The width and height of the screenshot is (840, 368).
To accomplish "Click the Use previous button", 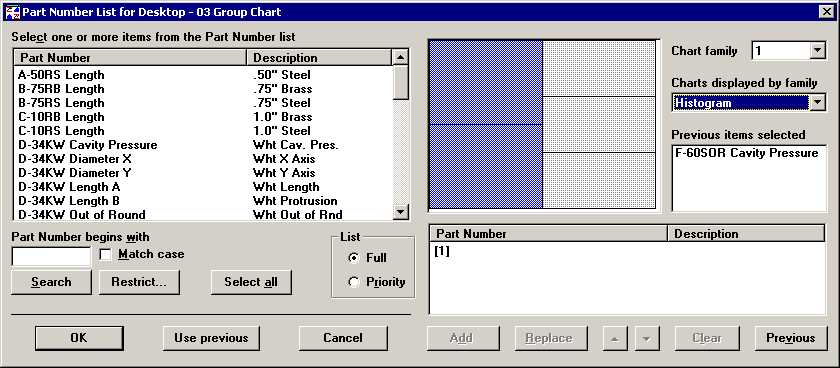I will 211,338.
